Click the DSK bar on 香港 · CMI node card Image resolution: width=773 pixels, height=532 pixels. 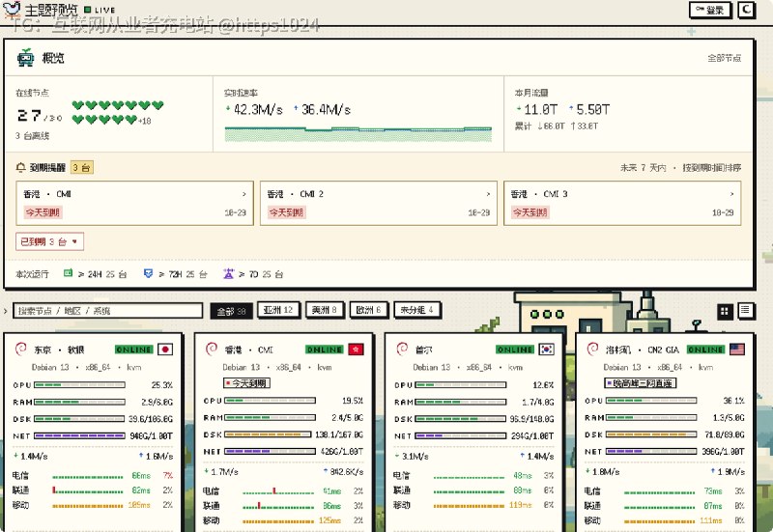[x=270, y=434]
